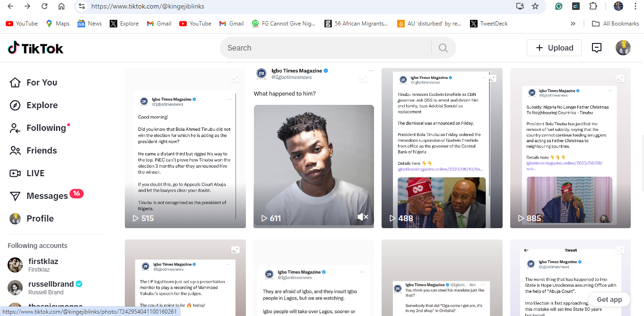This screenshot has height=316, width=644.
Task: Open All Bookmarks folder
Action: [x=616, y=24]
